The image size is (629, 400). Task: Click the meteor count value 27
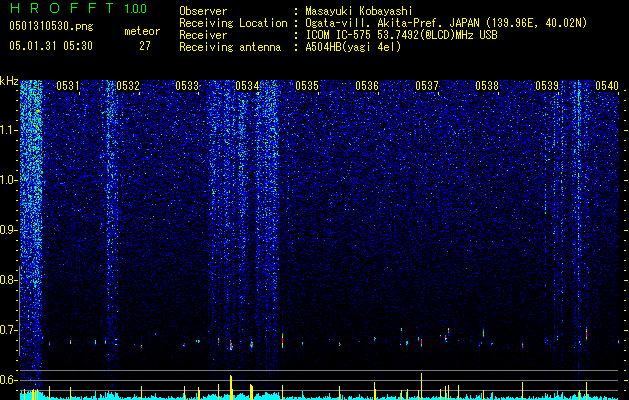click(x=145, y=46)
